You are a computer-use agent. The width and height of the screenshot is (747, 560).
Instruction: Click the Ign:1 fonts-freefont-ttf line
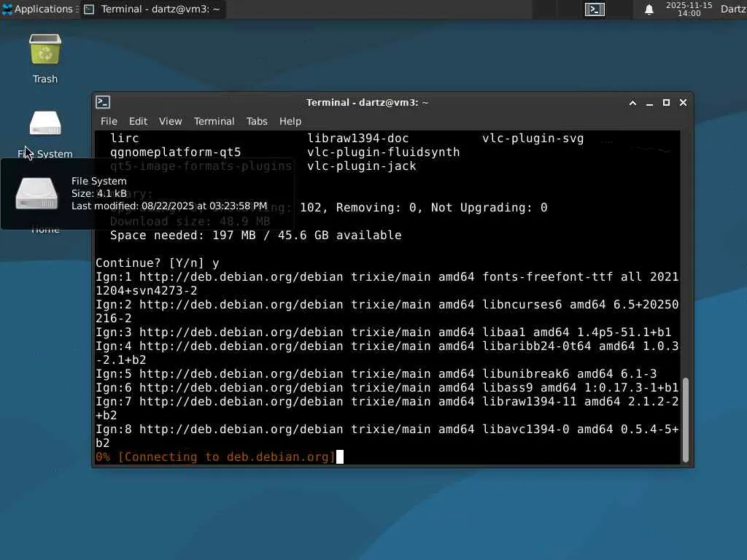(x=387, y=284)
